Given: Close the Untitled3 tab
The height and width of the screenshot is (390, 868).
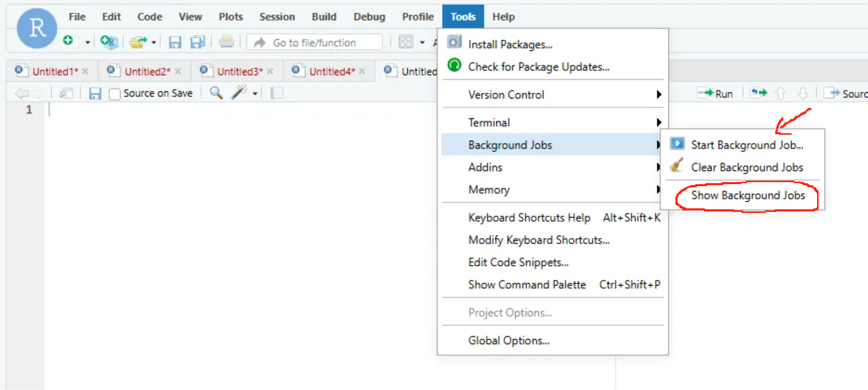Looking at the screenshot, I should coord(271,72).
